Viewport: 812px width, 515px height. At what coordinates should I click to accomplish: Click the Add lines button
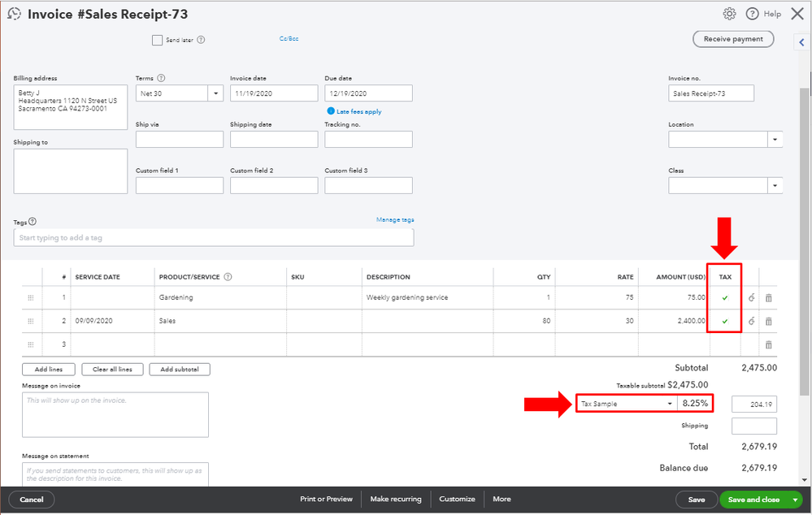pyautogui.click(x=49, y=369)
